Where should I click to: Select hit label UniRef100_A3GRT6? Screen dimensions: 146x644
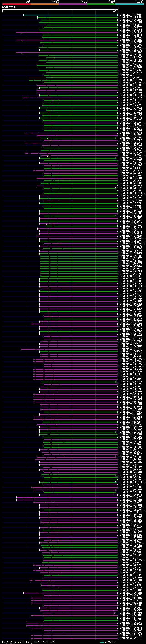coord(131,268)
